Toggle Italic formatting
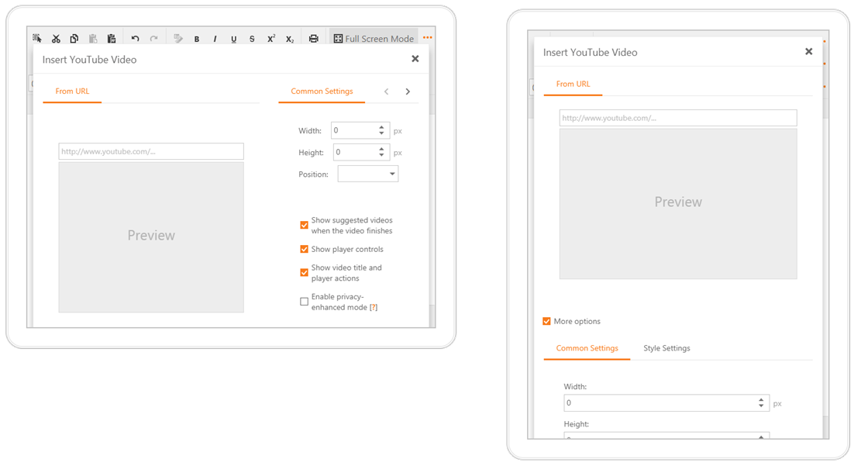The height and width of the screenshot is (473, 868). click(x=215, y=40)
